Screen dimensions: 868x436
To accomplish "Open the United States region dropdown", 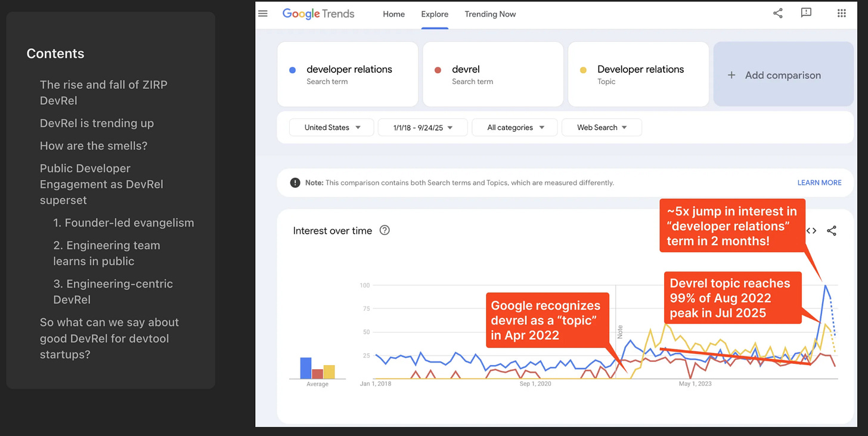I will coord(331,128).
